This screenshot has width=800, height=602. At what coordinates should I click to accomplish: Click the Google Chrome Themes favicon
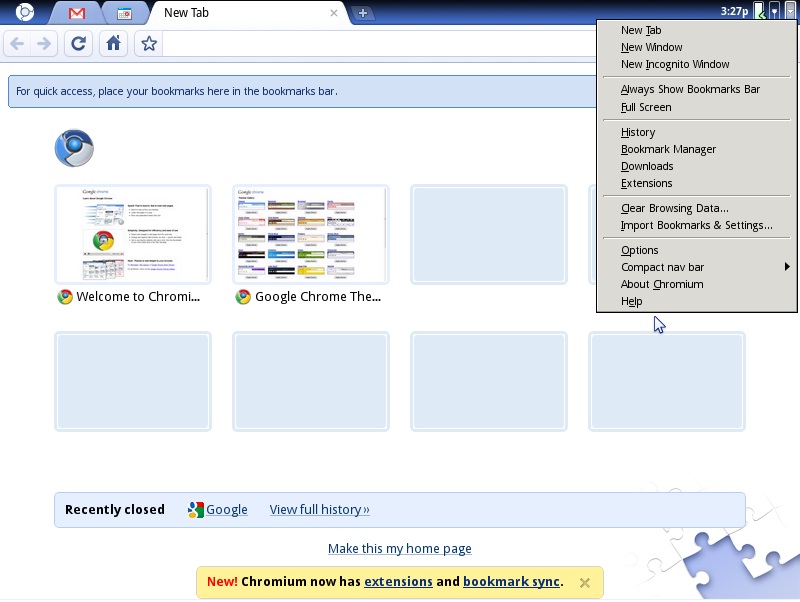[x=243, y=297]
